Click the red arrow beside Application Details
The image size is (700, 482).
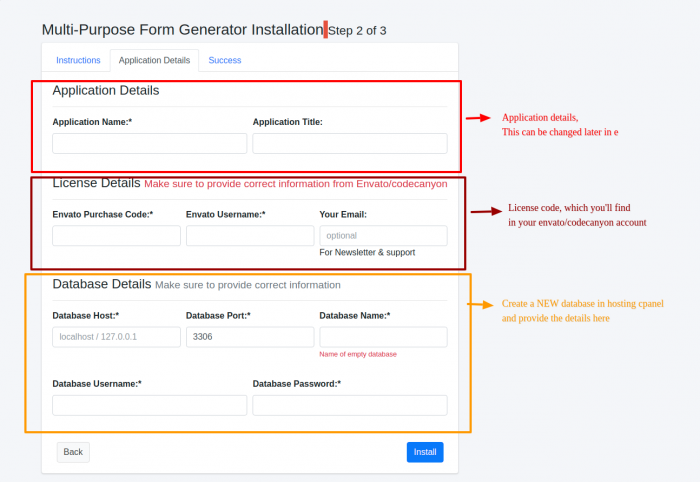click(x=478, y=118)
